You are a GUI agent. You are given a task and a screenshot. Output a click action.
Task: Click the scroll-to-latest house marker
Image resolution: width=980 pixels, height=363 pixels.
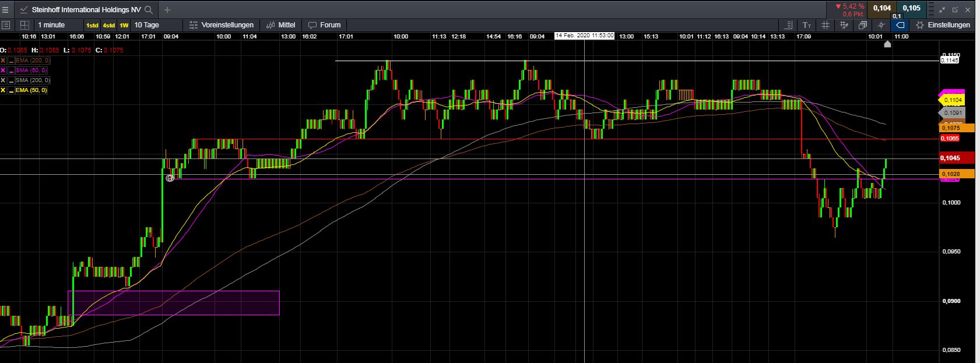click(887, 44)
